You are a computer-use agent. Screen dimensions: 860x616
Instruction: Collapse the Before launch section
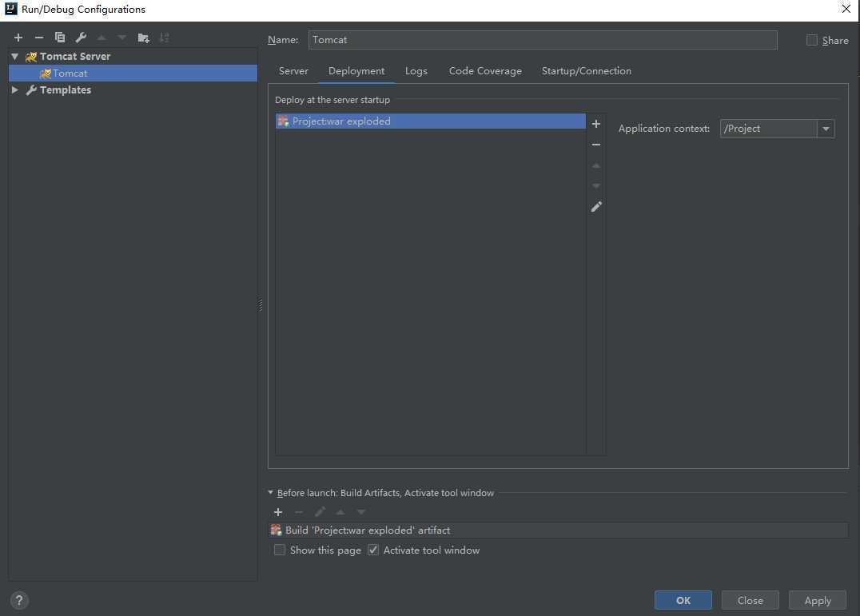[270, 493]
